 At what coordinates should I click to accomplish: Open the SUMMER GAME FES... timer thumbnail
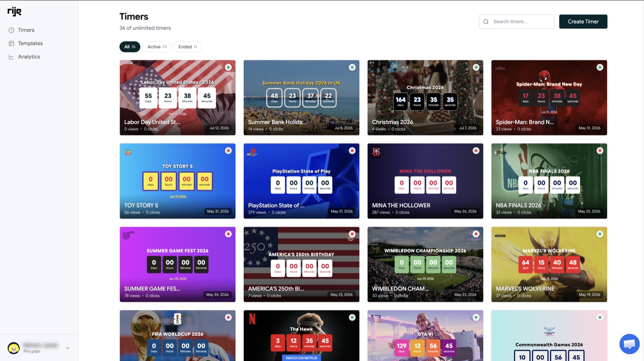point(177,264)
